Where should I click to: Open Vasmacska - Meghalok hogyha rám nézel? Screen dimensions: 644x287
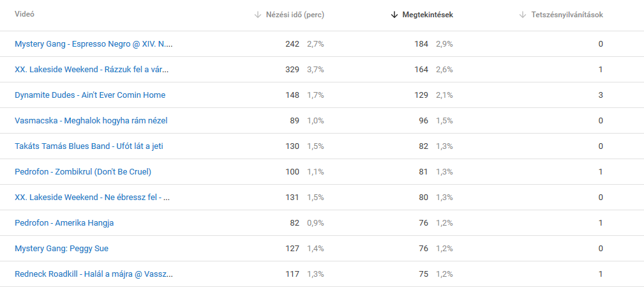[x=91, y=120]
